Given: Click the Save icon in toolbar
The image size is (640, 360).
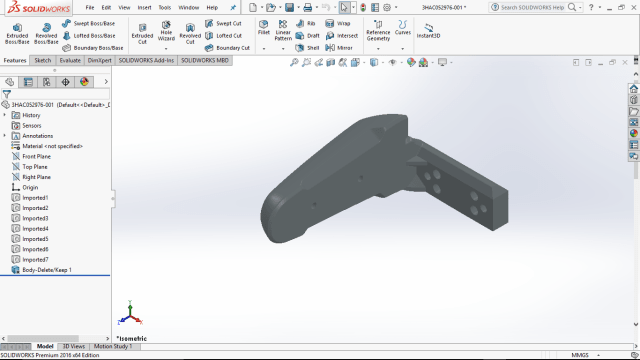Looking at the screenshot, I should click(x=289, y=7).
